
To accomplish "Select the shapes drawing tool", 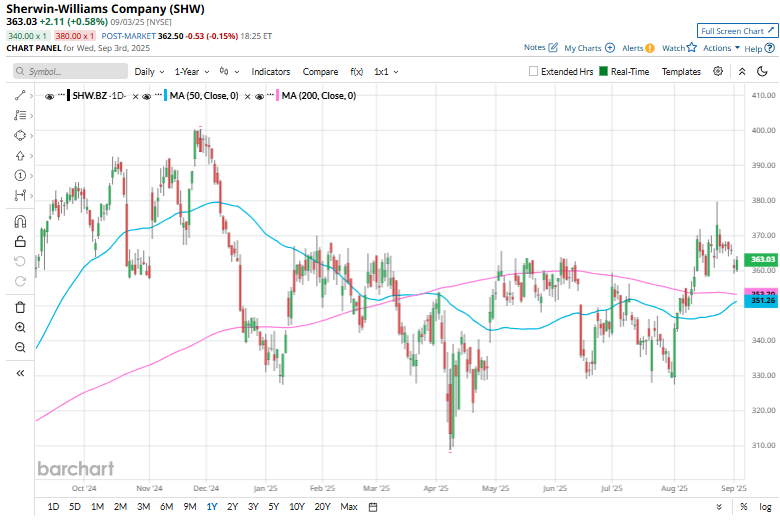I will (20, 135).
